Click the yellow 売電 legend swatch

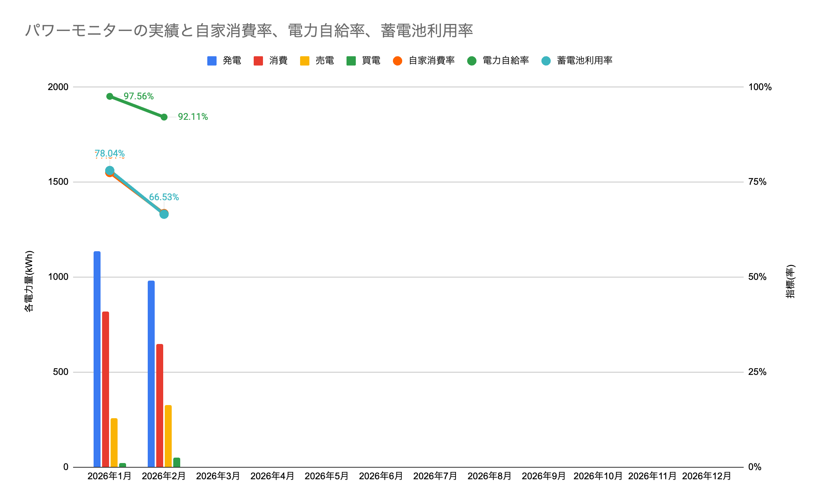pyautogui.click(x=304, y=61)
